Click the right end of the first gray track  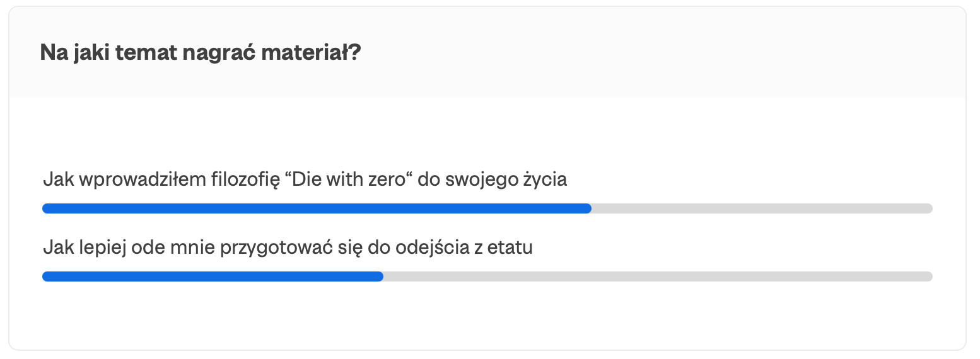928,208
